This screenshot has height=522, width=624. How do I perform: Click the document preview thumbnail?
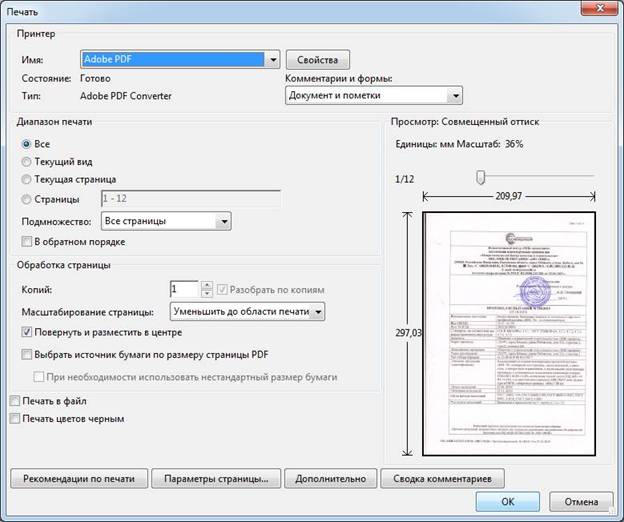(x=509, y=333)
